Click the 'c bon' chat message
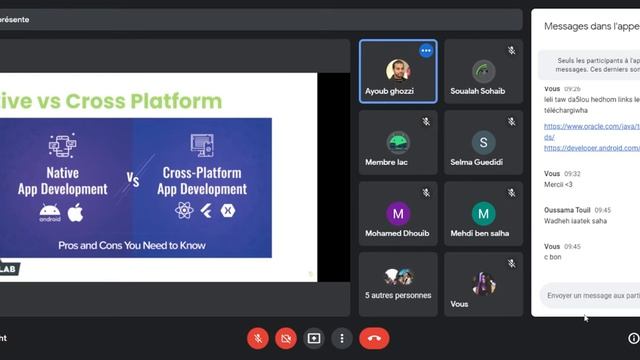Screen dimensions: 640x360 [553, 257]
